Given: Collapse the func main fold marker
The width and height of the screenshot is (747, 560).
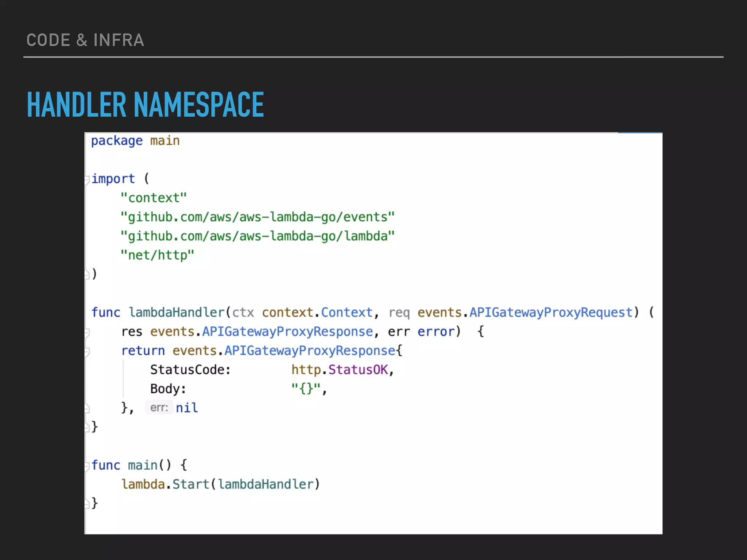Looking at the screenshot, I should coord(87,466).
